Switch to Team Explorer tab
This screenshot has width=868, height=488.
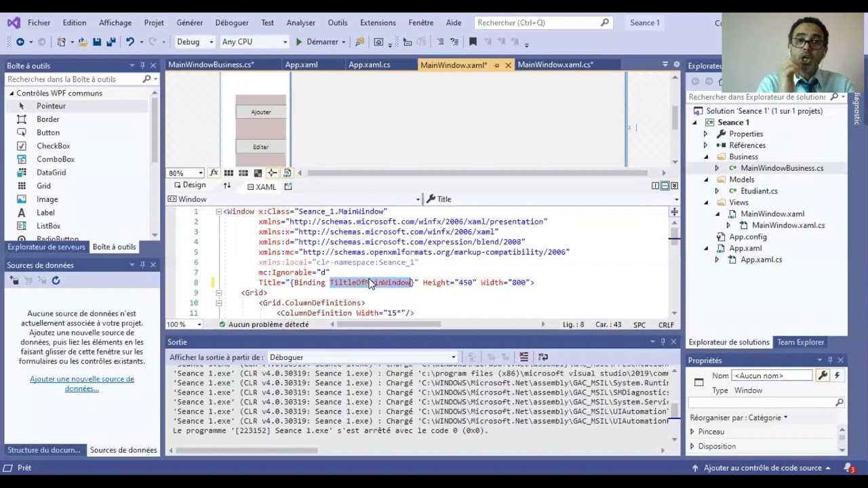click(800, 342)
